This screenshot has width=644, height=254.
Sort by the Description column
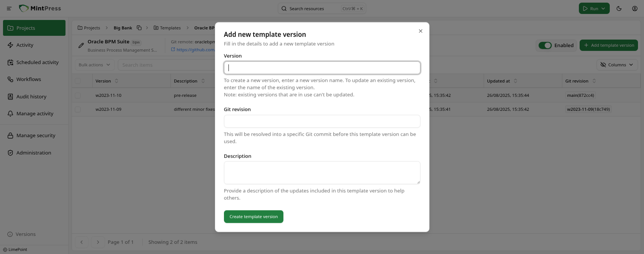point(189,81)
